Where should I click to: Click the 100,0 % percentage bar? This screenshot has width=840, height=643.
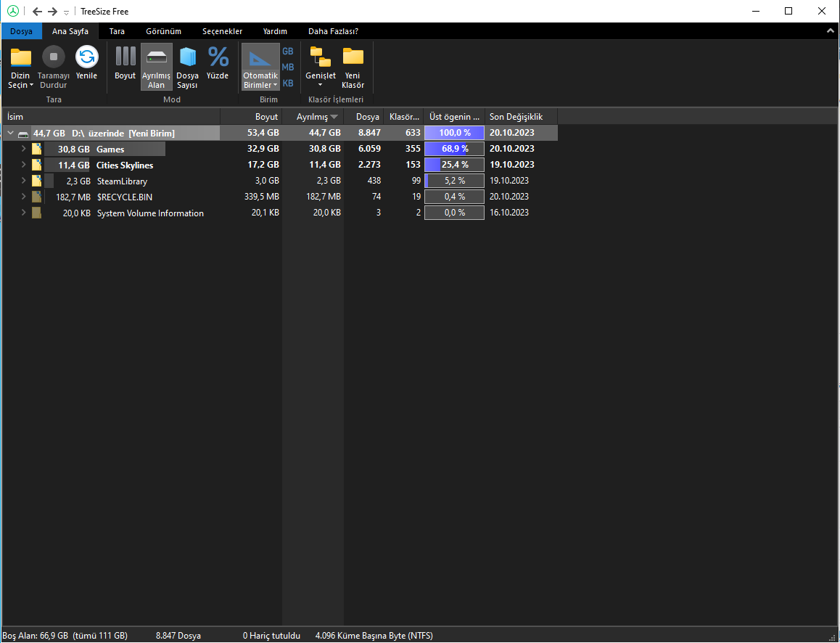tap(454, 132)
